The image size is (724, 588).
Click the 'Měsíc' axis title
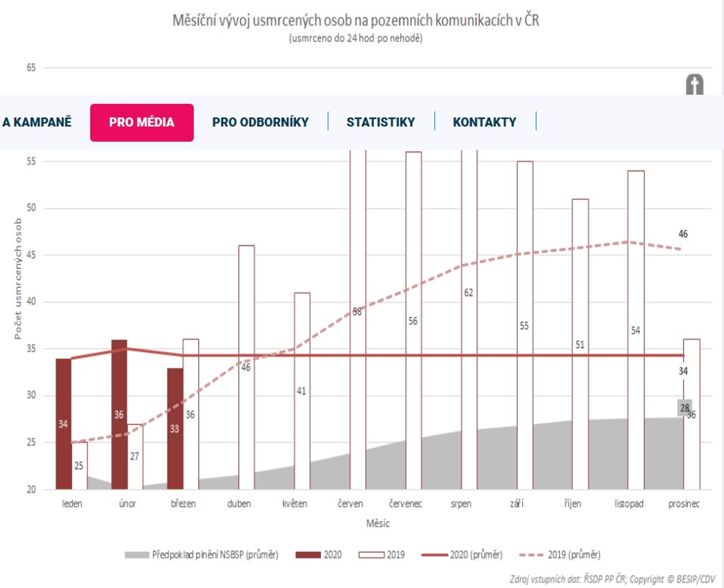[x=378, y=523]
